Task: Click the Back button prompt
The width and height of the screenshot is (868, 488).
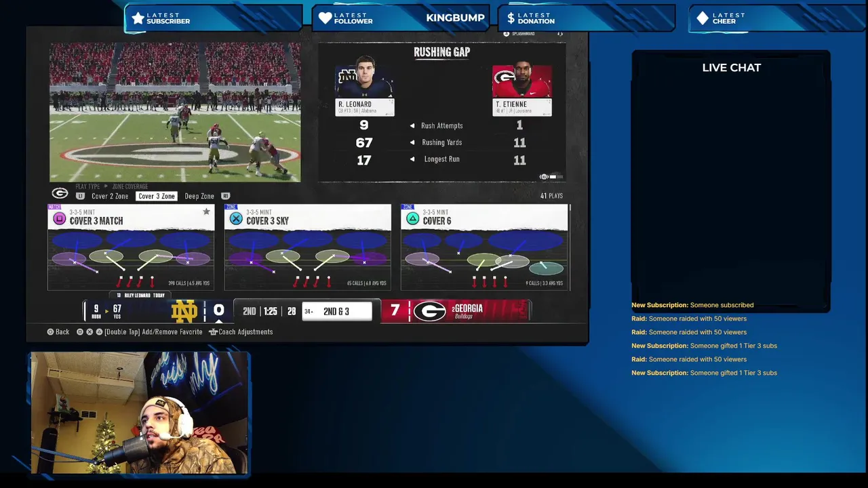Action: pos(58,332)
